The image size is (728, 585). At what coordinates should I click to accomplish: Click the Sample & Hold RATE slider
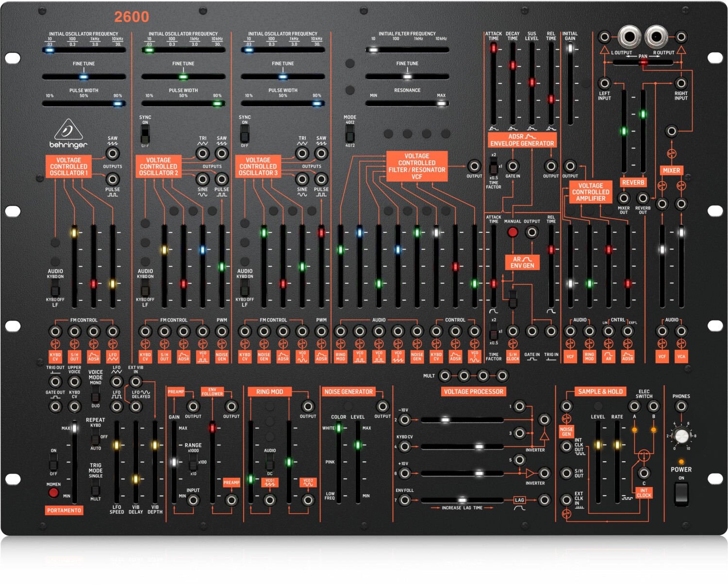[x=617, y=462]
